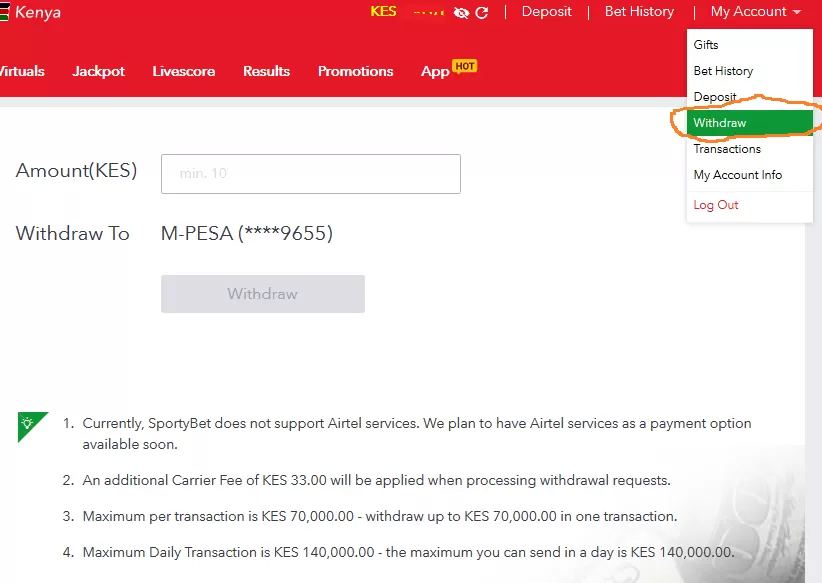This screenshot has width=822, height=583.
Task: Go to the Jackpot tab
Action: [x=99, y=71]
